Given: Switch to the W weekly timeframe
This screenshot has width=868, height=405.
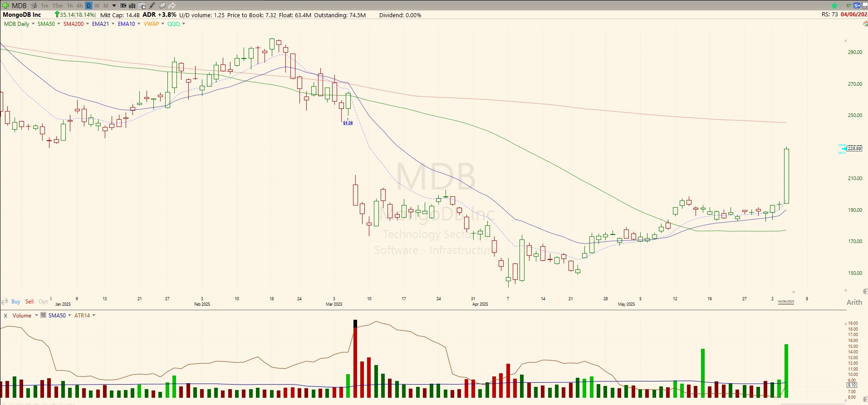Looking at the screenshot, I should pos(97,5).
